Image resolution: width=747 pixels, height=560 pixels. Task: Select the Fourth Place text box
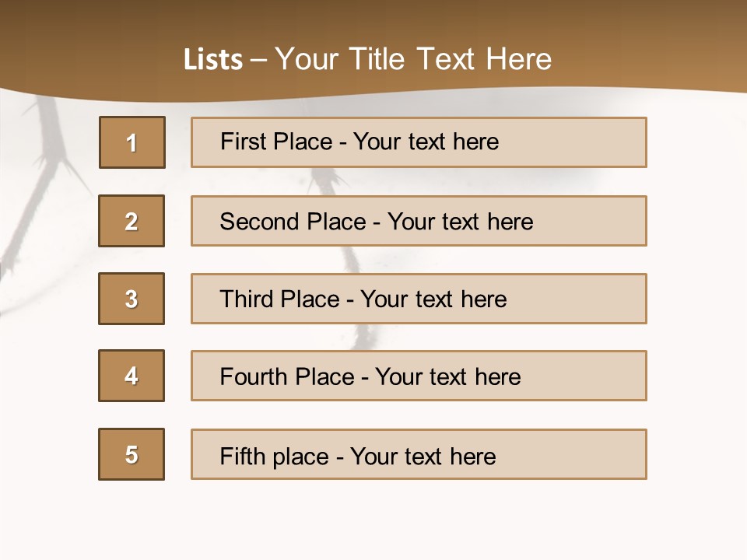tap(419, 376)
